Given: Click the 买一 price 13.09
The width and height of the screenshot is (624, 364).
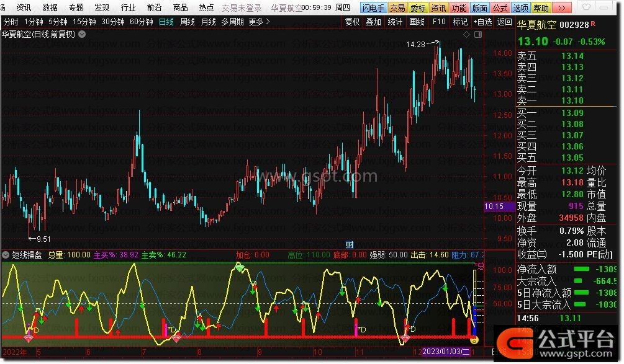Looking at the screenshot, I should [x=572, y=113].
